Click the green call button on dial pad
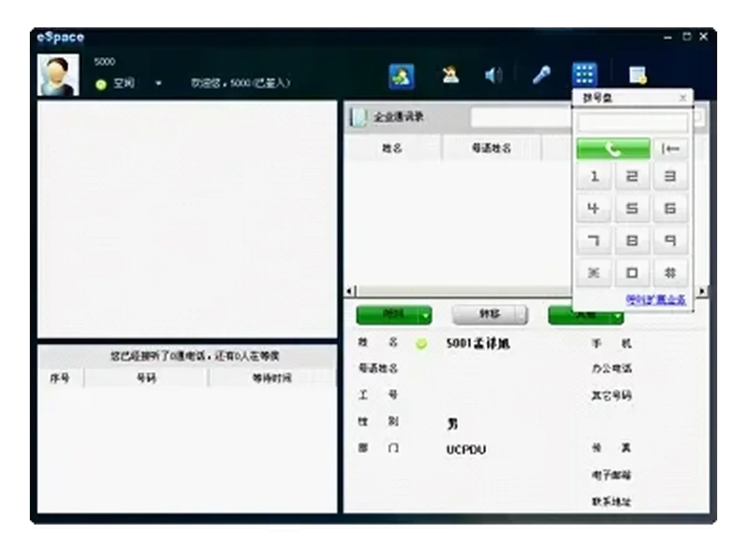The image size is (747, 560). (614, 149)
